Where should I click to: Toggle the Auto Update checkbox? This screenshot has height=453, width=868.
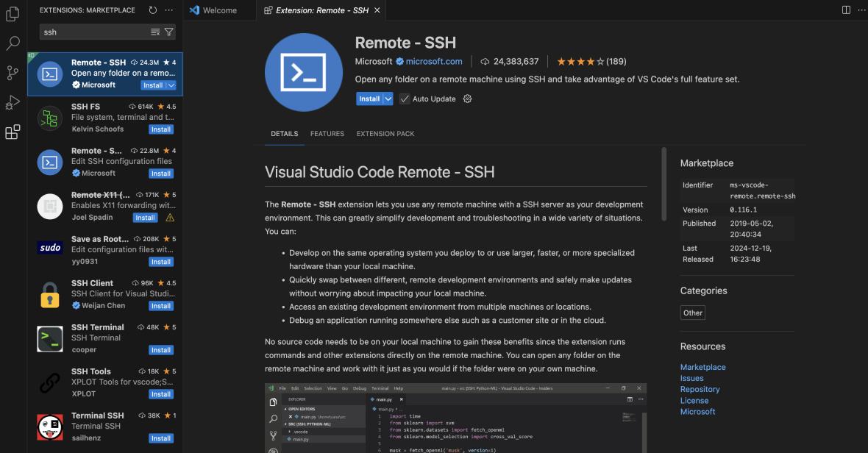pyautogui.click(x=405, y=99)
